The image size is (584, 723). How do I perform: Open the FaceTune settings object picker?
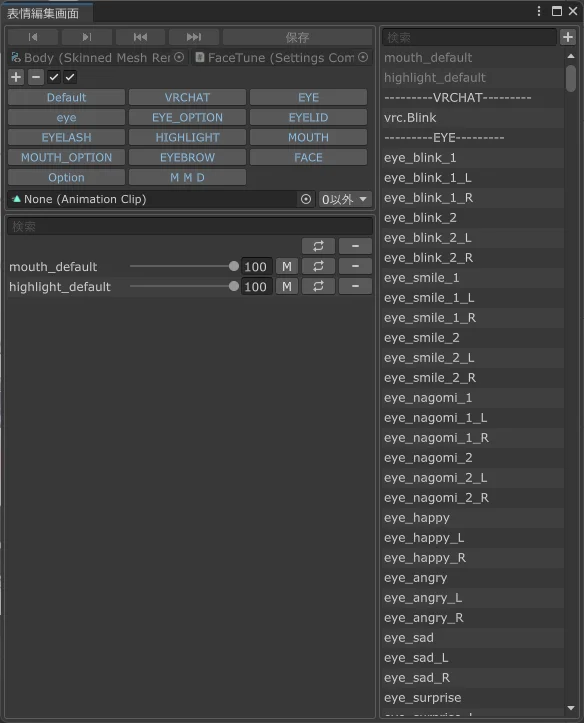point(363,57)
